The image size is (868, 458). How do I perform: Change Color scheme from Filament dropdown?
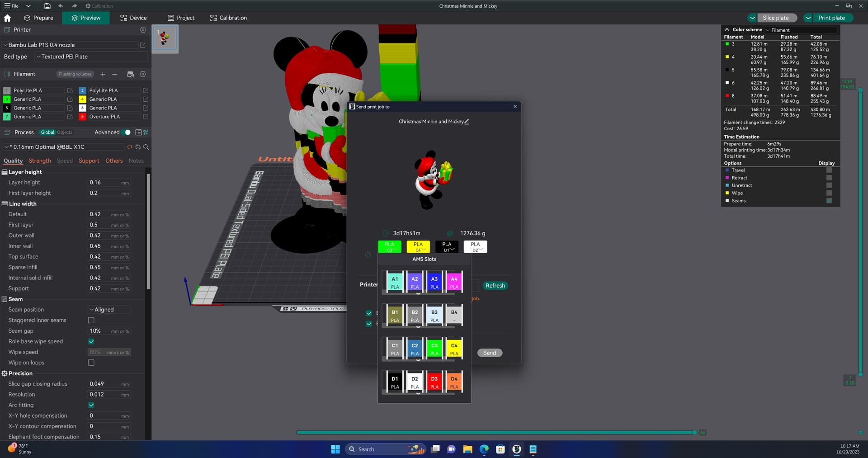pos(801,30)
